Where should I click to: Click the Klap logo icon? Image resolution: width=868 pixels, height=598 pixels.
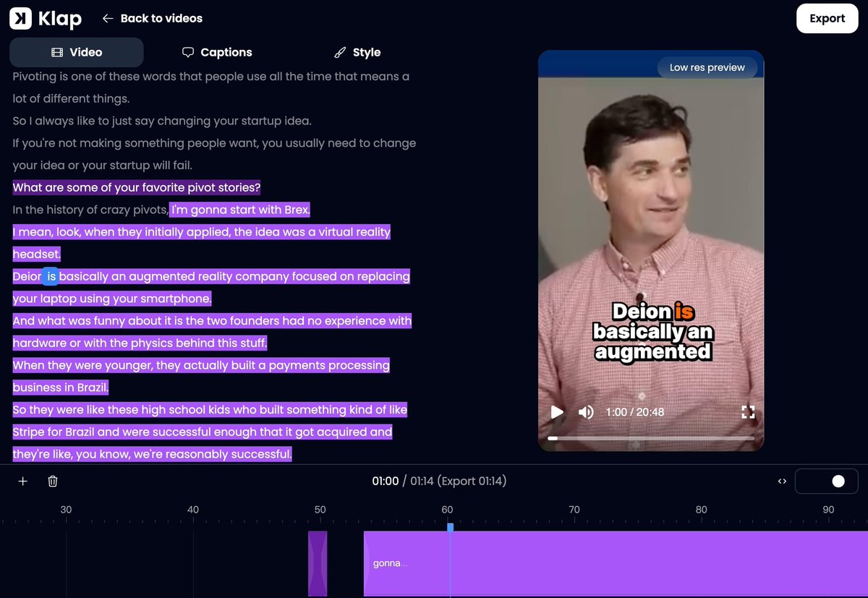[x=21, y=19]
